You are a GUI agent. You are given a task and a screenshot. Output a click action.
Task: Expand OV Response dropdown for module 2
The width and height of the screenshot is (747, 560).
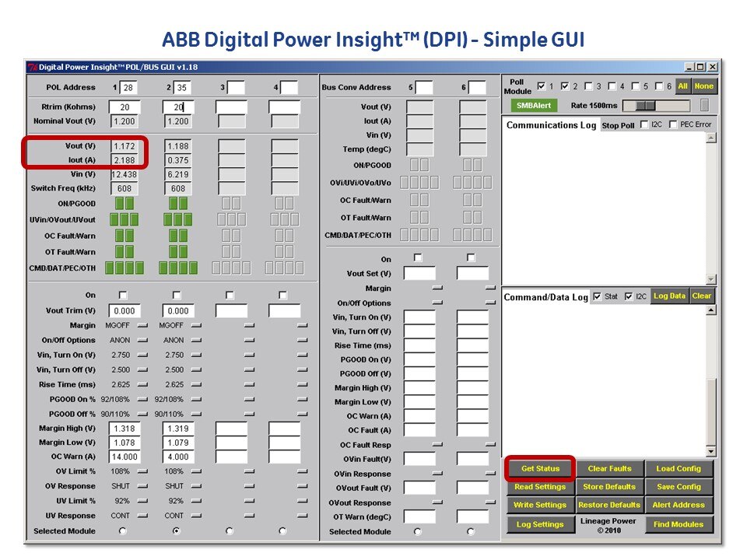tap(195, 486)
